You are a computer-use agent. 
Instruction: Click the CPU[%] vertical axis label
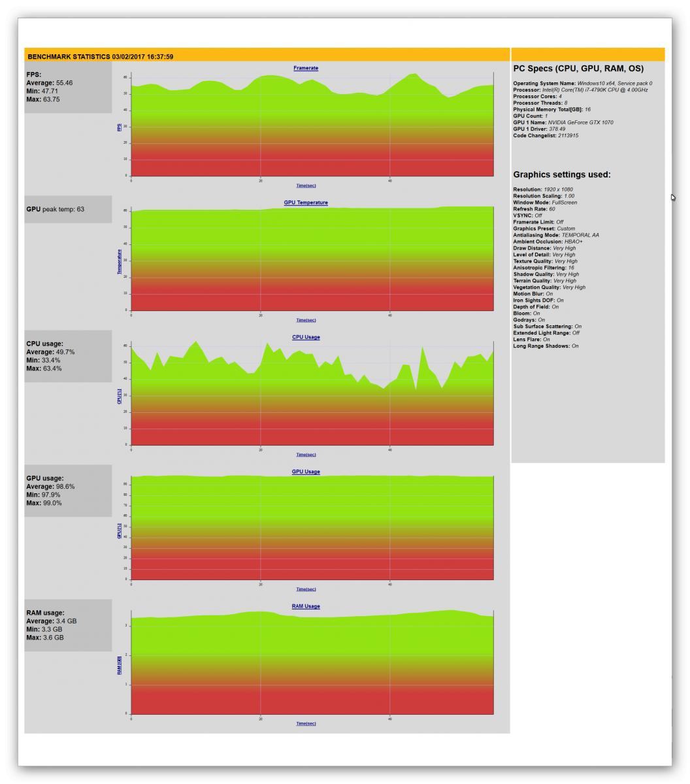[x=119, y=397]
